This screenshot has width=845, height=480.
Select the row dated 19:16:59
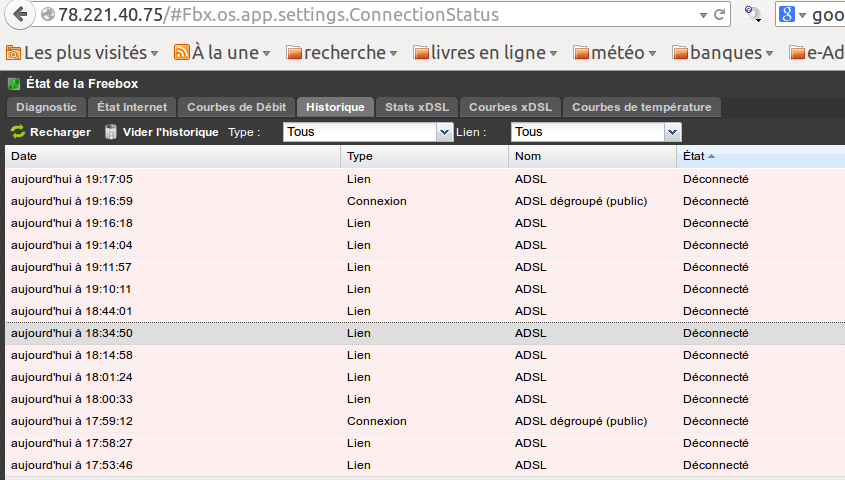(x=425, y=201)
